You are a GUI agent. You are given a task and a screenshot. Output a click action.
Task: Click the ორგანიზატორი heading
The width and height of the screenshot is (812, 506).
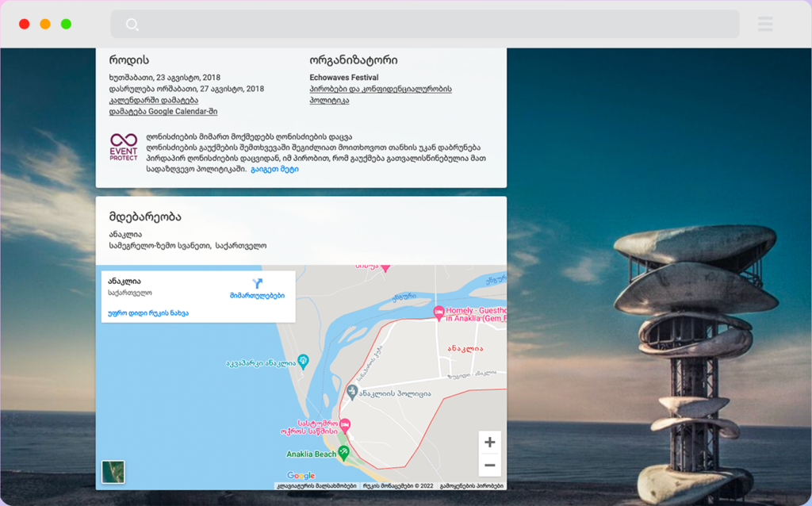point(354,60)
